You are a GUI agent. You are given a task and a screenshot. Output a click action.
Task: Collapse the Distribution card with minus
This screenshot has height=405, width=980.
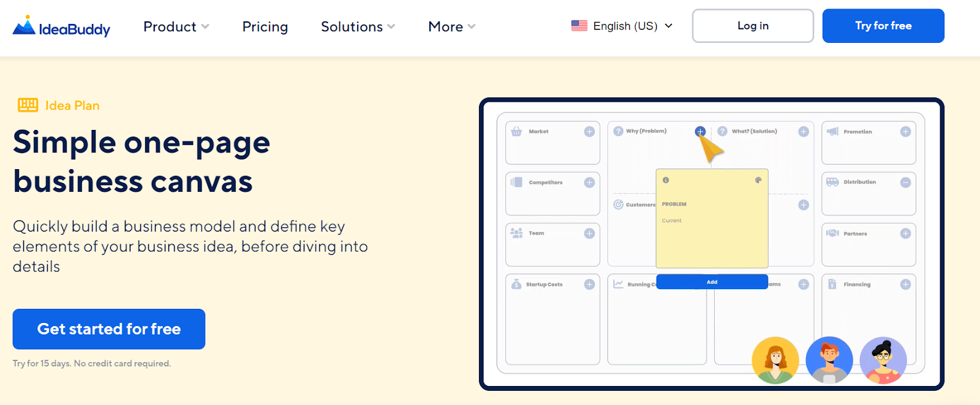click(x=905, y=183)
